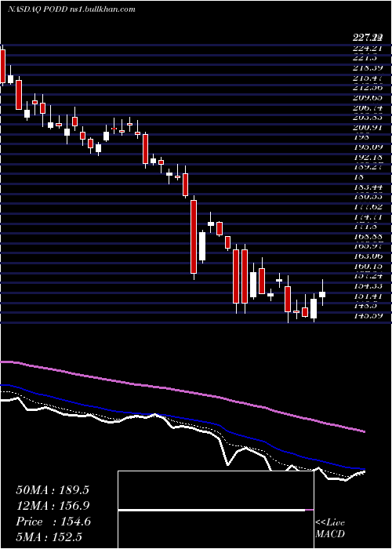Viewport: 392px width, 549px height.
Task: Click the 12MA : 156.9 readout
Action: [53, 505]
